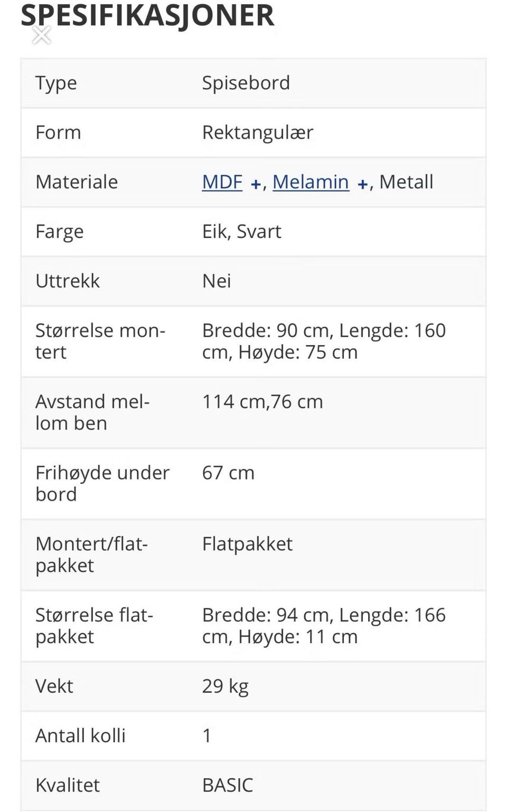Click the Uttrekk value Nei

click(x=217, y=281)
